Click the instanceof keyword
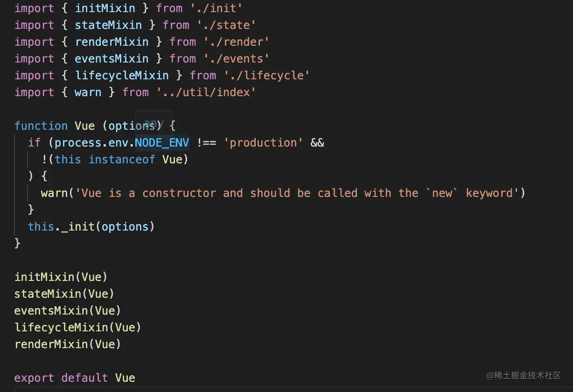This screenshot has width=573, height=392. 122,160
